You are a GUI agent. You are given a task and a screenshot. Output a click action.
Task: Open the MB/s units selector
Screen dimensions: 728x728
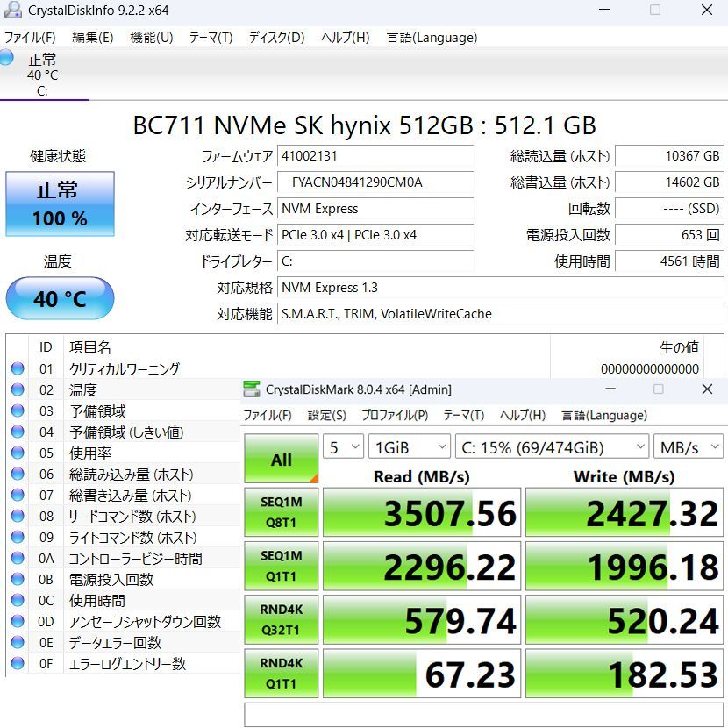(689, 446)
